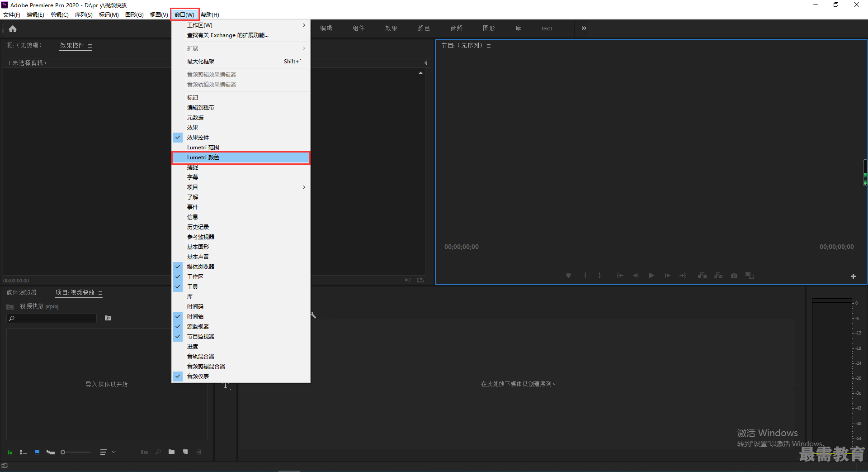Image resolution: width=868 pixels, height=472 pixels.
Task: Switch to the 颜色 workspace tab
Action: click(x=424, y=28)
